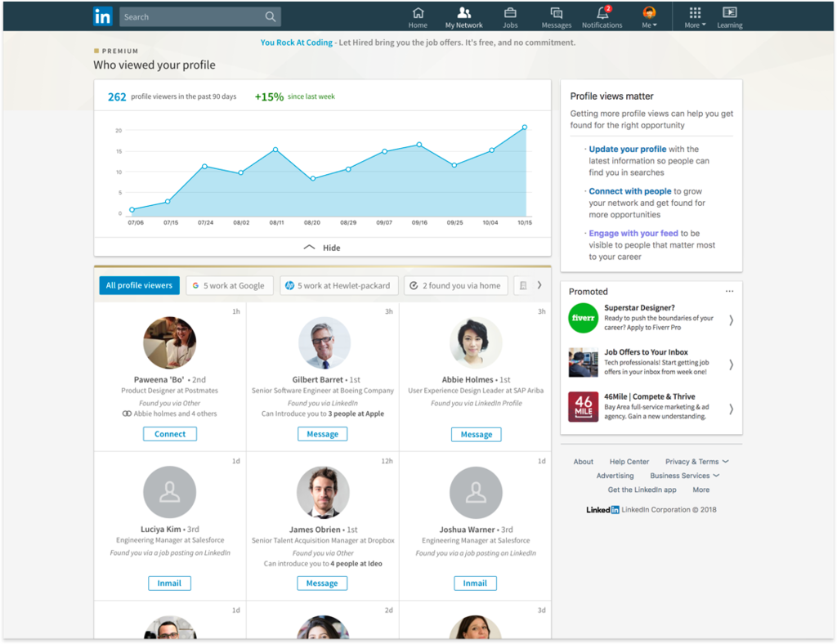Open Jobs briefcase icon
Screen dimensions: 837x644
click(x=510, y=12)
